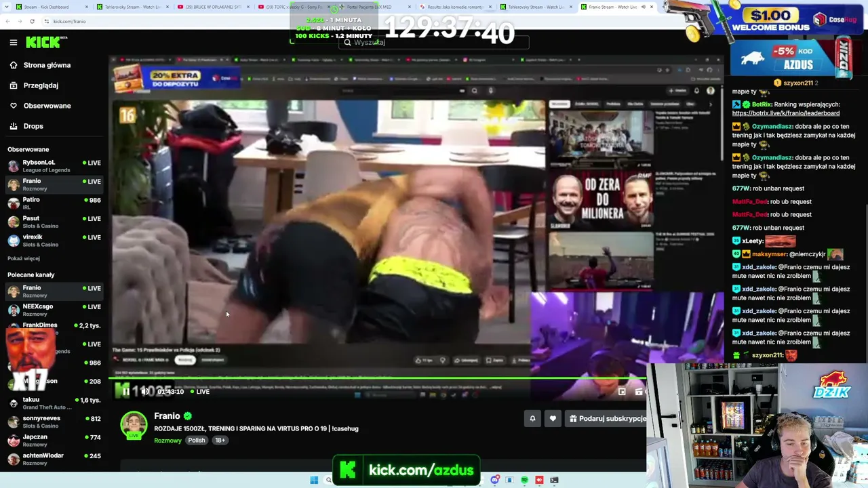Click Franio's green verified badge
Image resolution: width=868 pixels, height=488 pixels.
tap(188, 416)
